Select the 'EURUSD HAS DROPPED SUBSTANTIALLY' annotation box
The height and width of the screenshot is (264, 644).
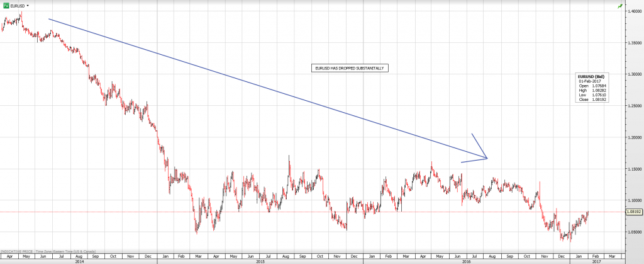tap(351, 67)
